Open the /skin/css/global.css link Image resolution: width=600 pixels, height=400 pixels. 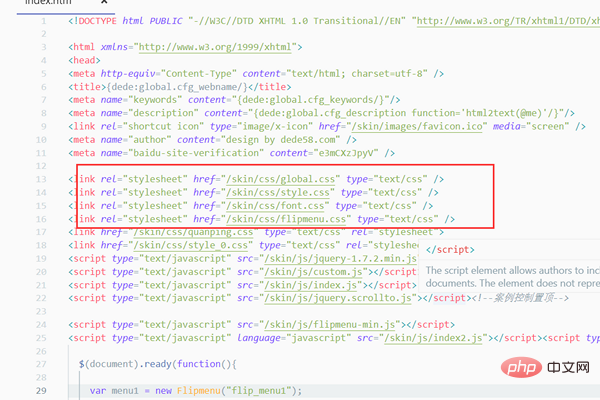(280, 179)
